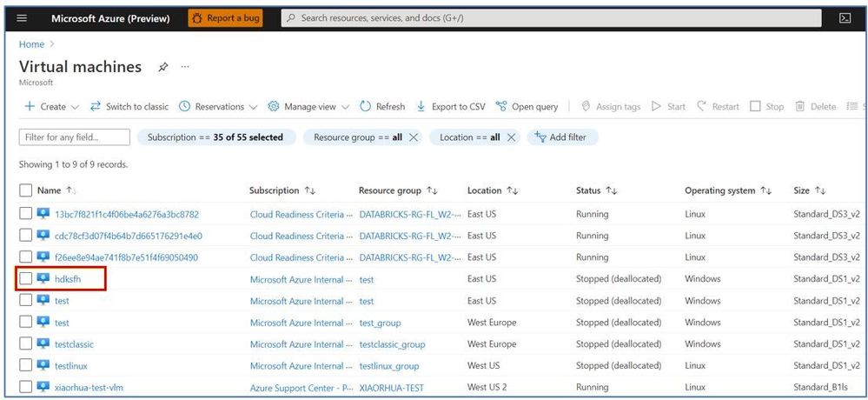Open the testclassic_group resource group link
Screen dimensions: 868x400
tap(392, 344)
